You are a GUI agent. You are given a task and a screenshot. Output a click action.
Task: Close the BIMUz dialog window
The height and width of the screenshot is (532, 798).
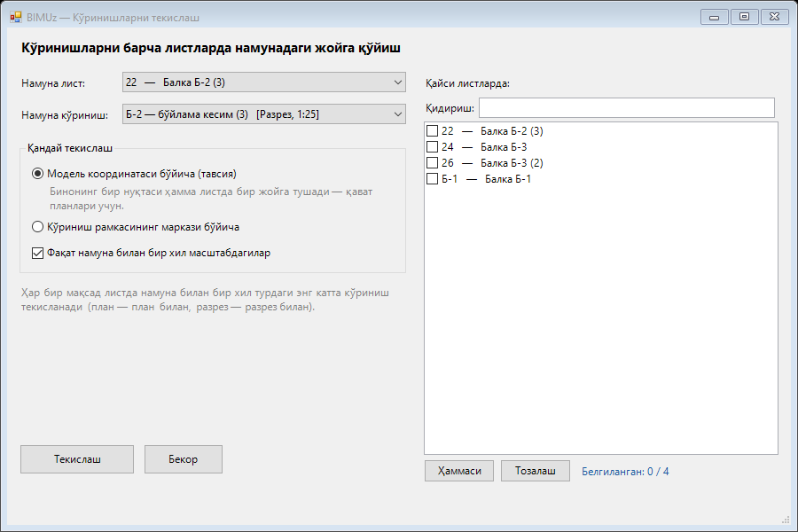[775, 17]
